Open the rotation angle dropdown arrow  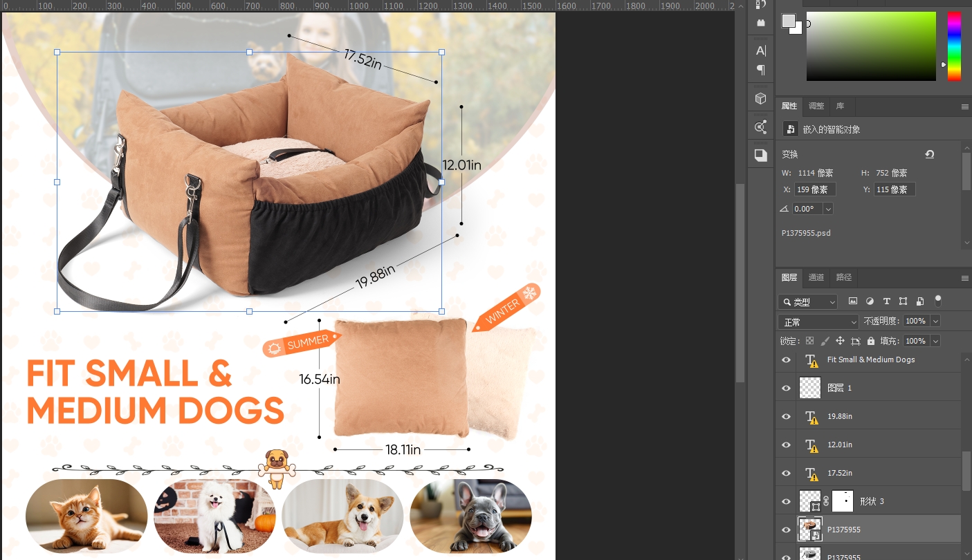point(828,209)
